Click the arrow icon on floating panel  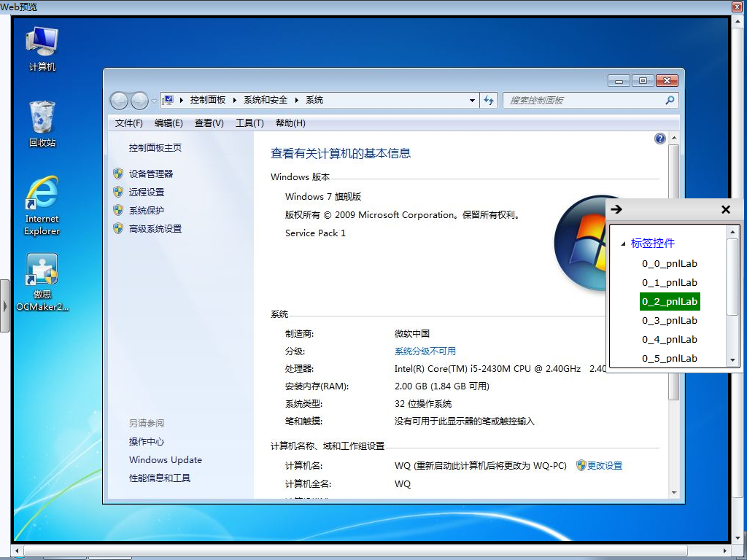click(616, 209)
